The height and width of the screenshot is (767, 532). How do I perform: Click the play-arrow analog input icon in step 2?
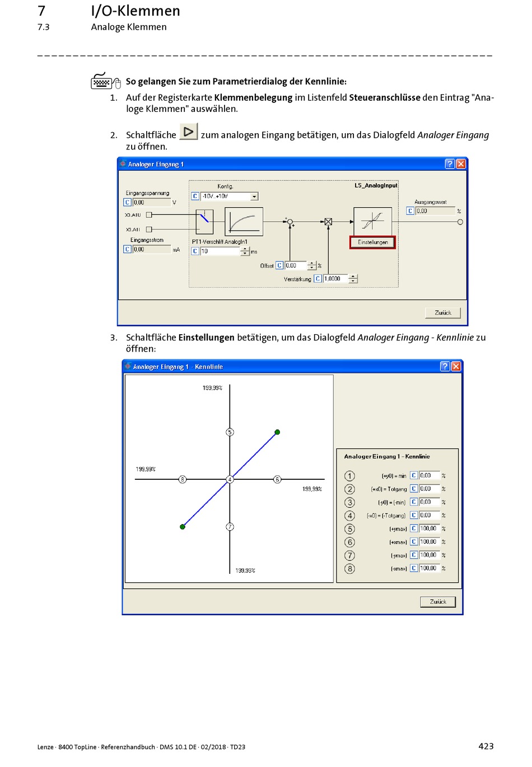point(189,132)
